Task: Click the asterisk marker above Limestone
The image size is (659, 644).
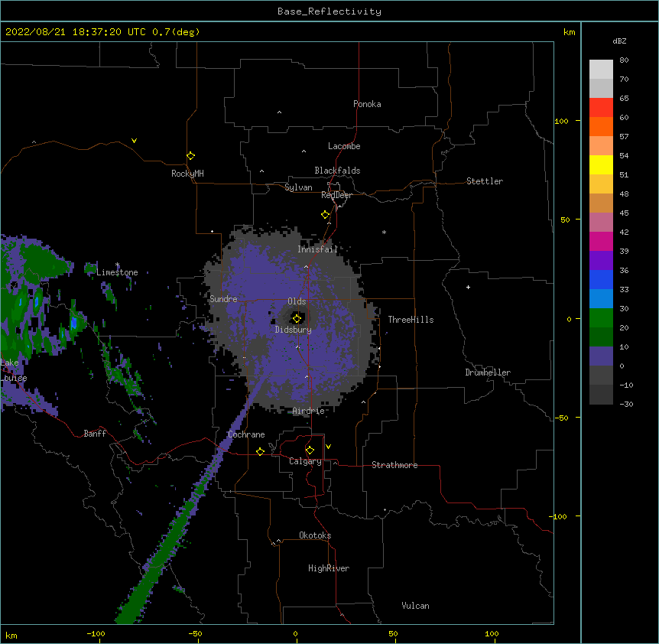Action: pos(118,265)
